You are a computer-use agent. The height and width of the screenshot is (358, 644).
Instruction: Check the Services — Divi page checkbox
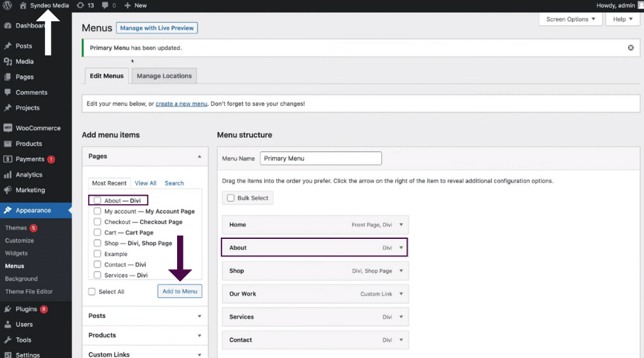point(97,275)
